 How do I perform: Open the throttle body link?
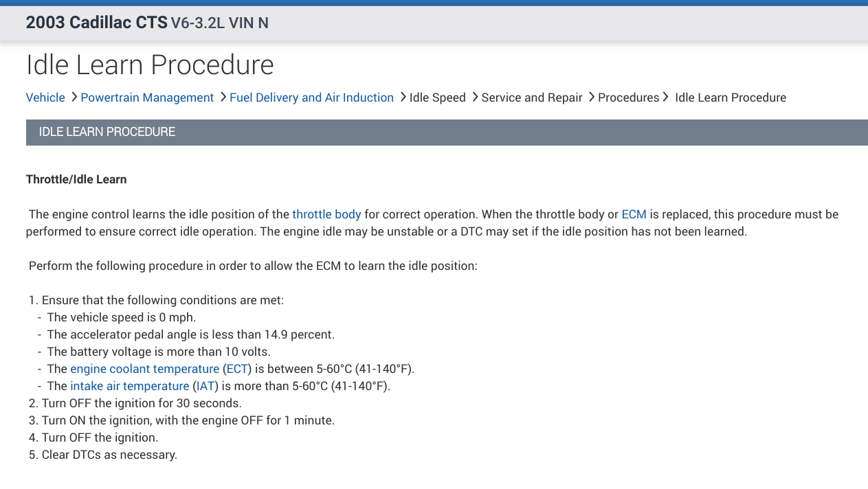[326, 214]
